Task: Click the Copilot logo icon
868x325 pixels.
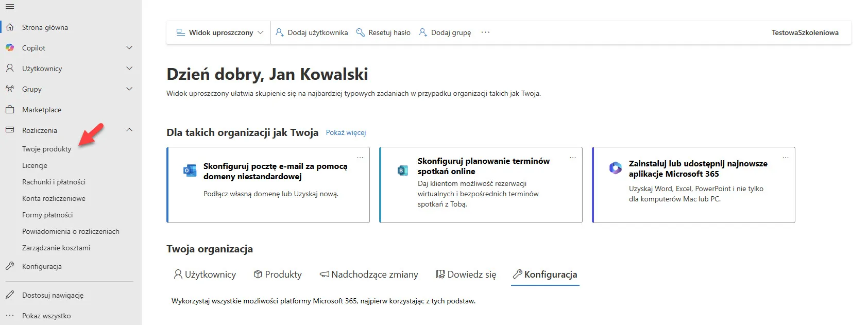Action: [x=10, y=48]
